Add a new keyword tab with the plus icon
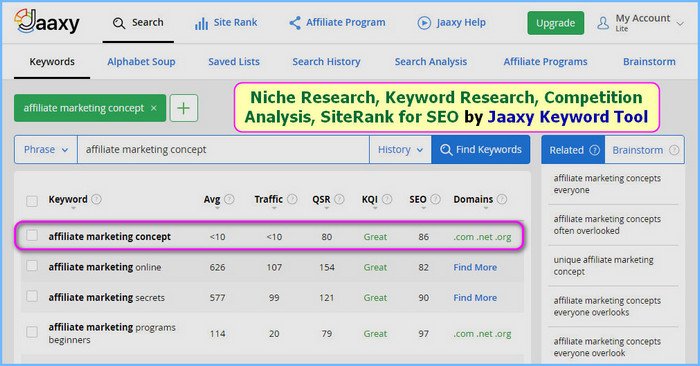This screenshot has width=700, height=366. pos(183,108)
